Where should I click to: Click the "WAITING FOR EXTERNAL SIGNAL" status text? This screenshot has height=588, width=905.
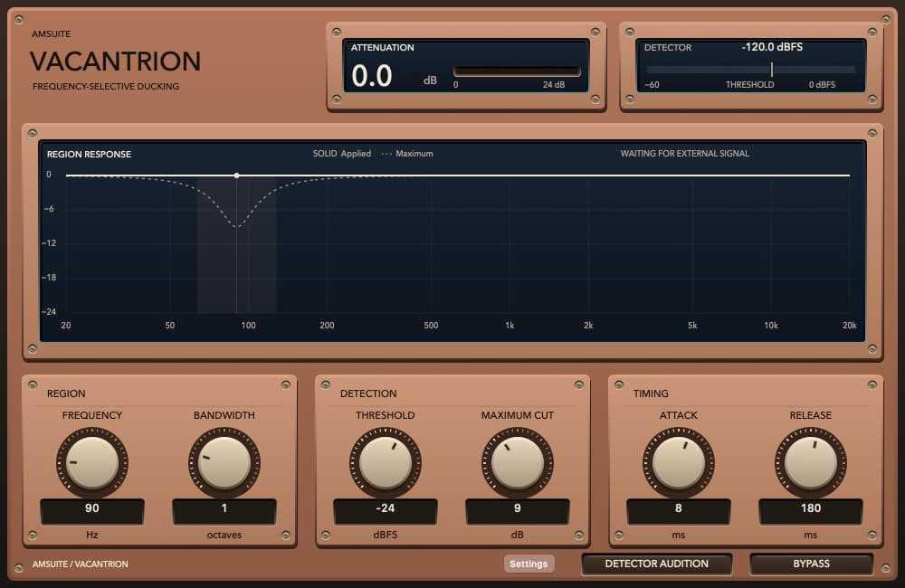pos(684,154)
